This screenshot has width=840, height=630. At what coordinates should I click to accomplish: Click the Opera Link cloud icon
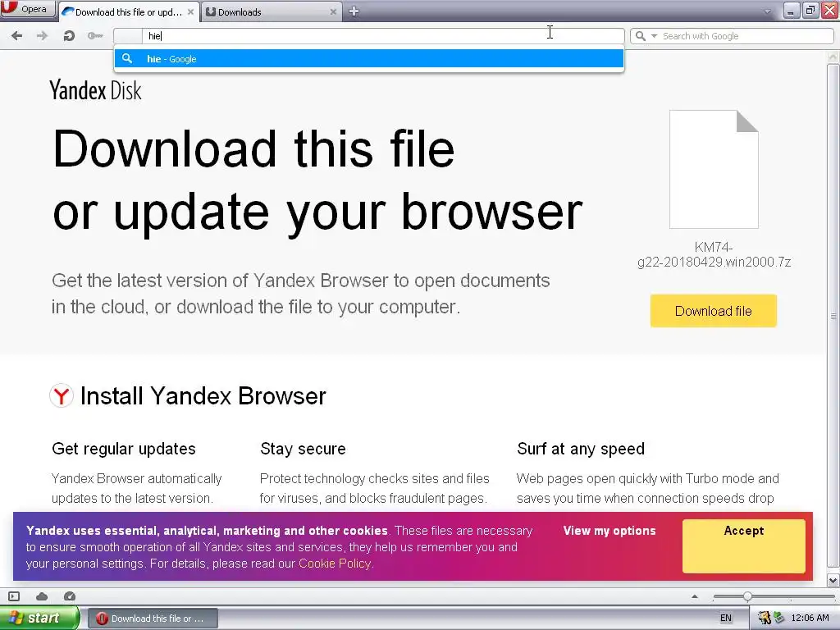[x=42, y=596]
